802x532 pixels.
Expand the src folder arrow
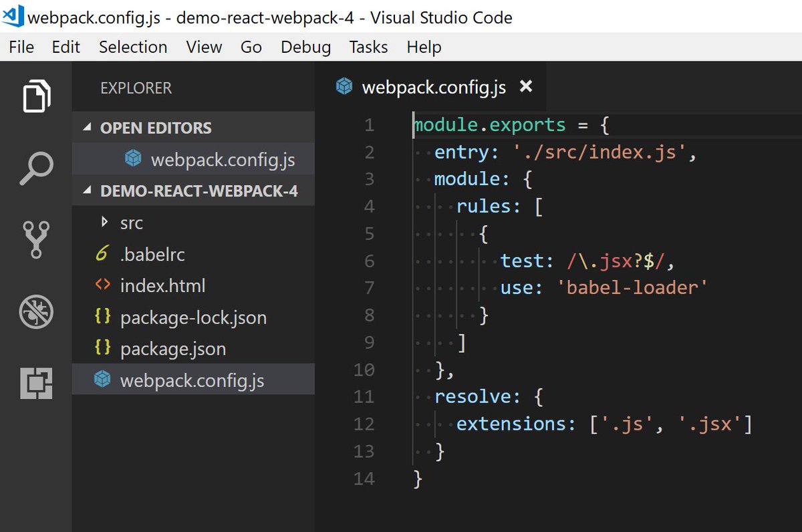point(104,222)
